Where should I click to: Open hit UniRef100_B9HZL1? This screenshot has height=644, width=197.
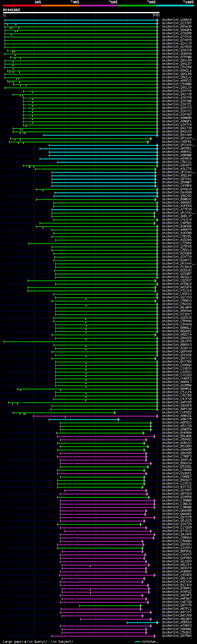[x=177, y=71]
